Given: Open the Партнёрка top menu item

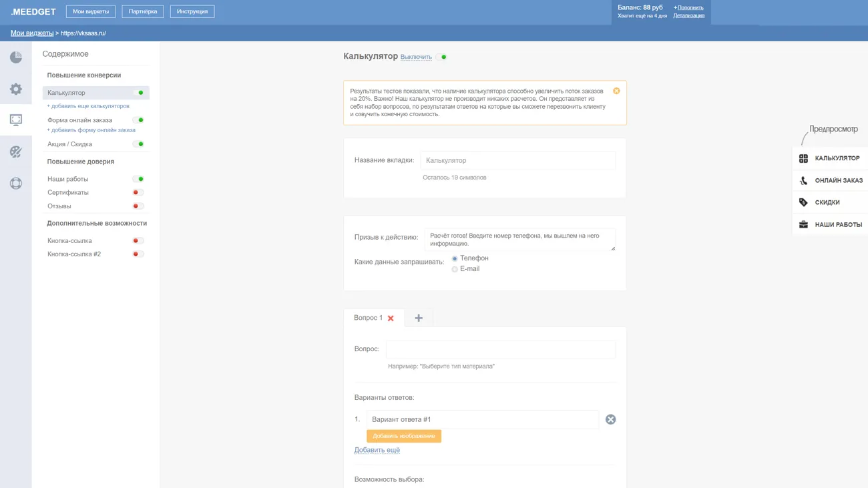Looking at the screenshot, I should [x=143, y=11].
